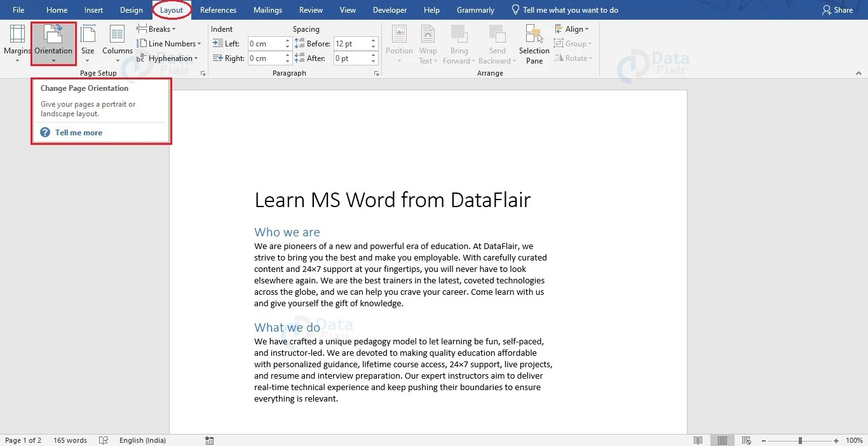
Task: Switch to Read Mode view
Action: pos(698,440)
